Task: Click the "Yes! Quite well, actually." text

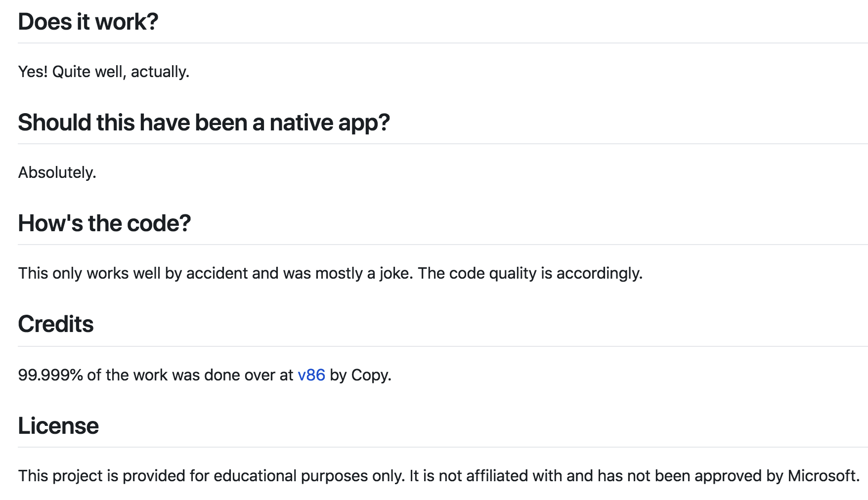Action: click(x=104, y=72)
